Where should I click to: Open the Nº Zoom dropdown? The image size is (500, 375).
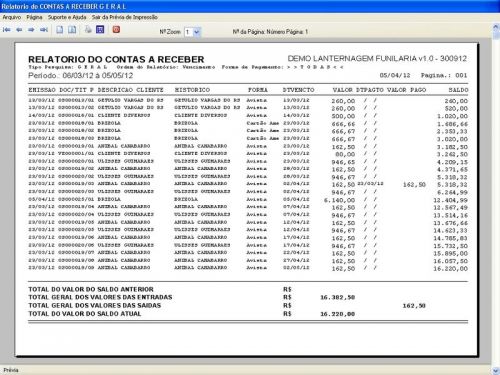point(197,32)
